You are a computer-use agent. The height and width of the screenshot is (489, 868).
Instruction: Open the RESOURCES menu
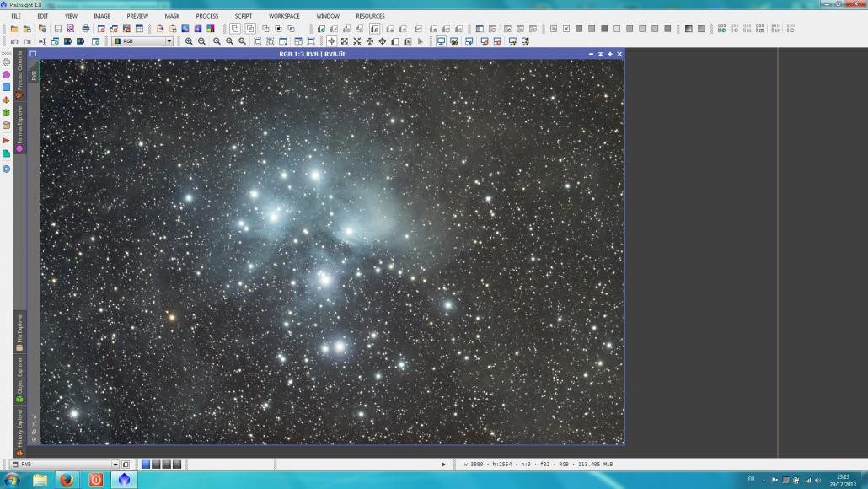click(370, 16)
